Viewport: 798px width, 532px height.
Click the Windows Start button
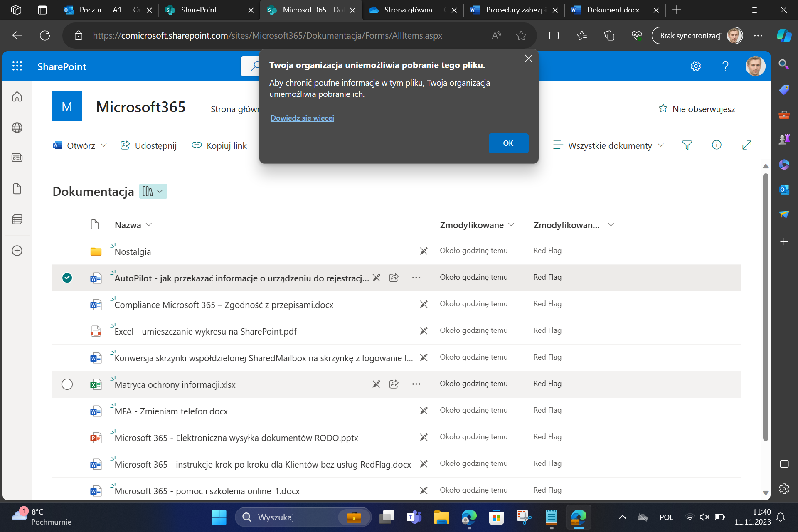219,517
